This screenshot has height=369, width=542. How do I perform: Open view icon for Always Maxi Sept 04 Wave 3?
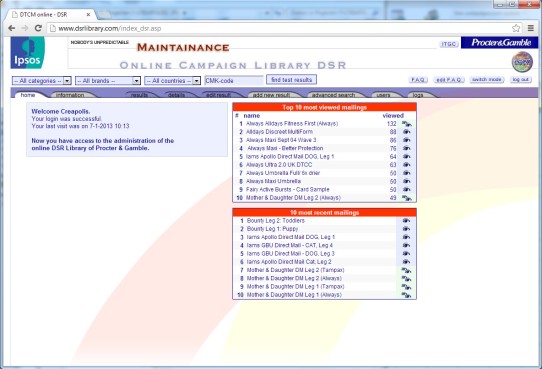(x=406, y=140)
